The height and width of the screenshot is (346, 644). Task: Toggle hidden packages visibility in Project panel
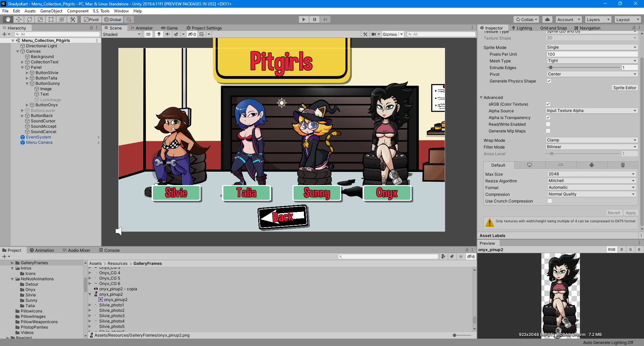click(471, 256)
